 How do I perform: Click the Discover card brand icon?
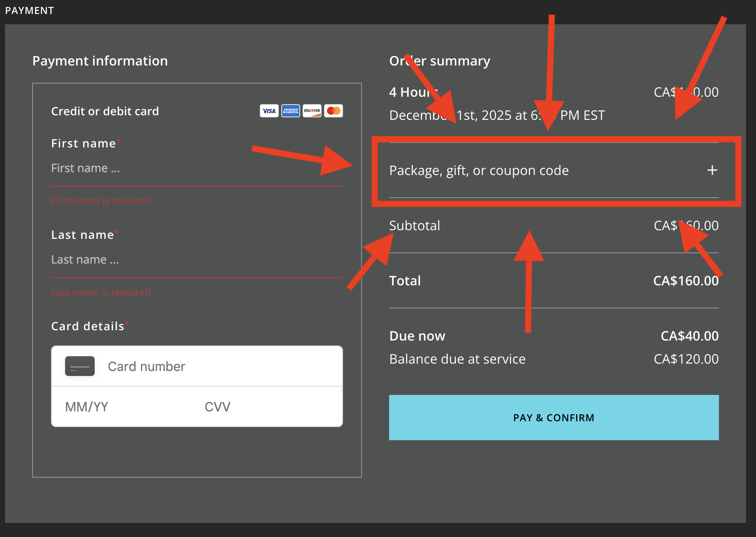[x=312, y=111]
